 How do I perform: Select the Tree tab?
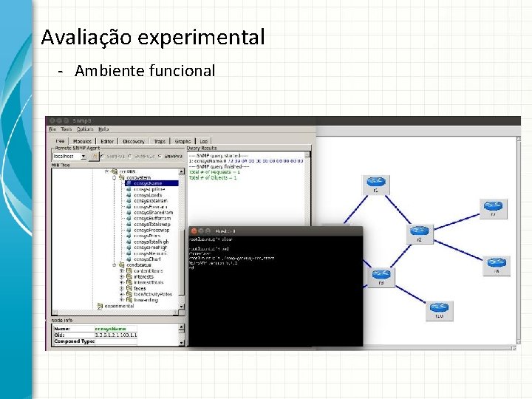[x=60, y=141]
